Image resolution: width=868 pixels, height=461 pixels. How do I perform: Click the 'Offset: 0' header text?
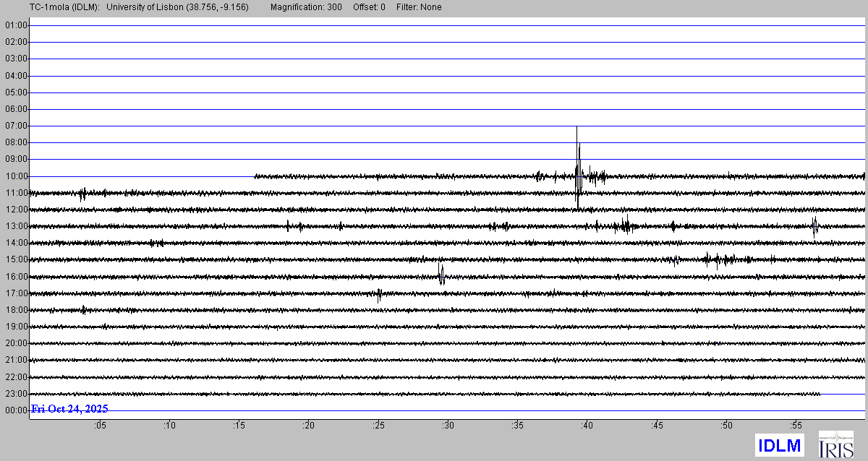pos(369,7)
